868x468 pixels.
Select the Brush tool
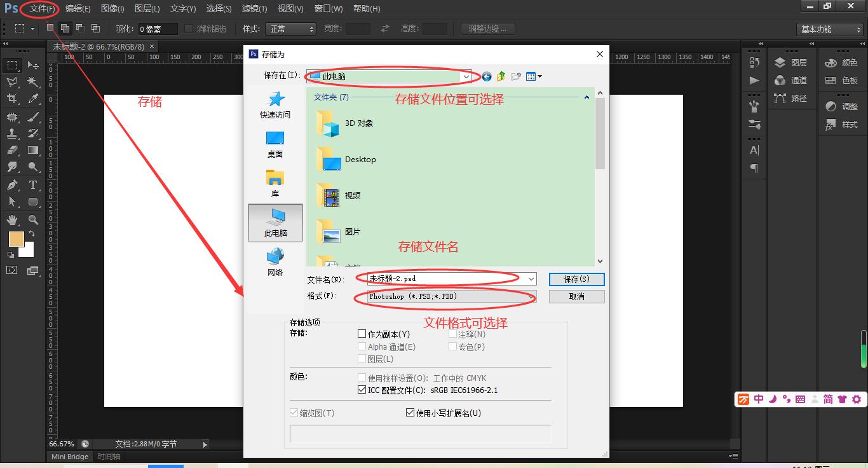tap(33, 116)
